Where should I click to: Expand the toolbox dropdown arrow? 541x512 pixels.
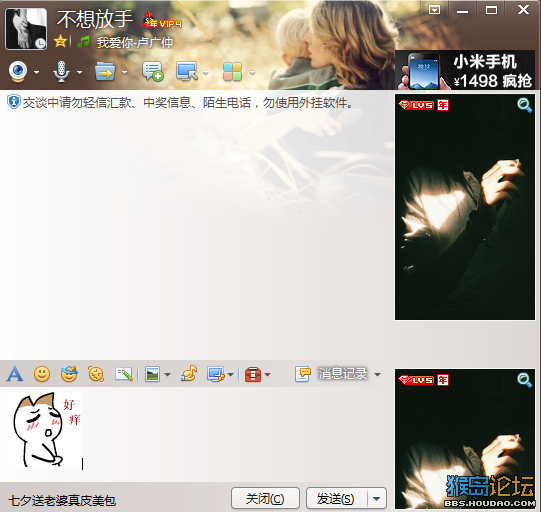(268, 375)
